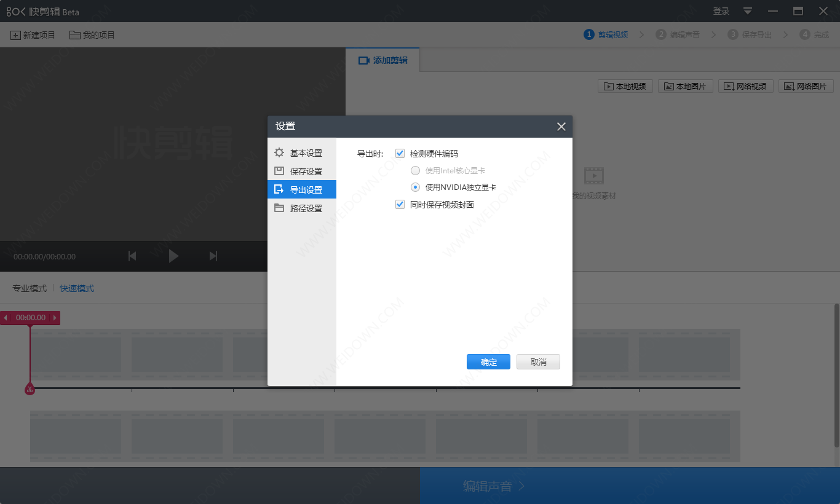
Task: Go to step 4 完成
Action: point(814,35)
